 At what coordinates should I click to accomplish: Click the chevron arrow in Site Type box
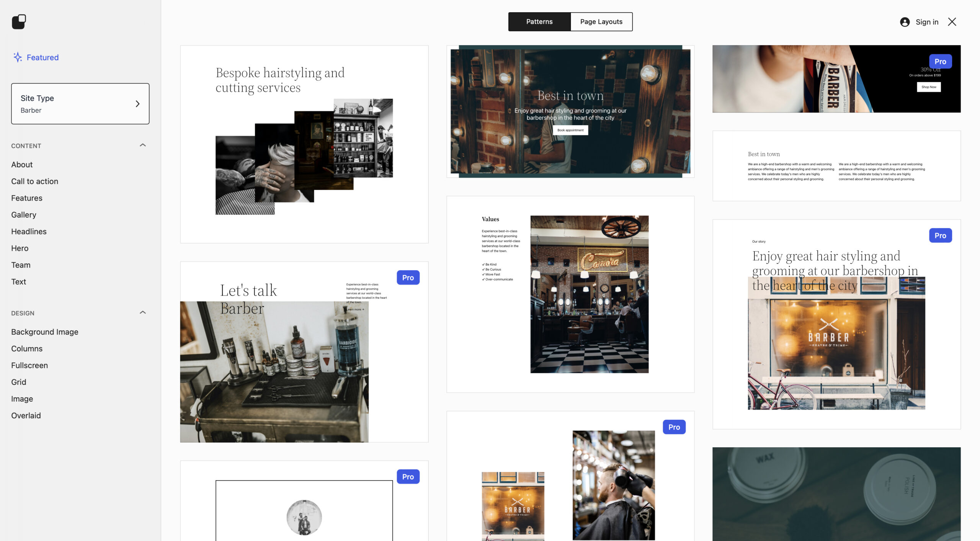click(137, 104)
